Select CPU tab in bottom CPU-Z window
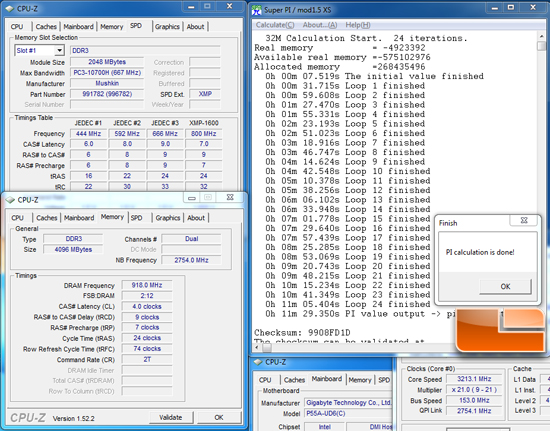 point(265,380)
